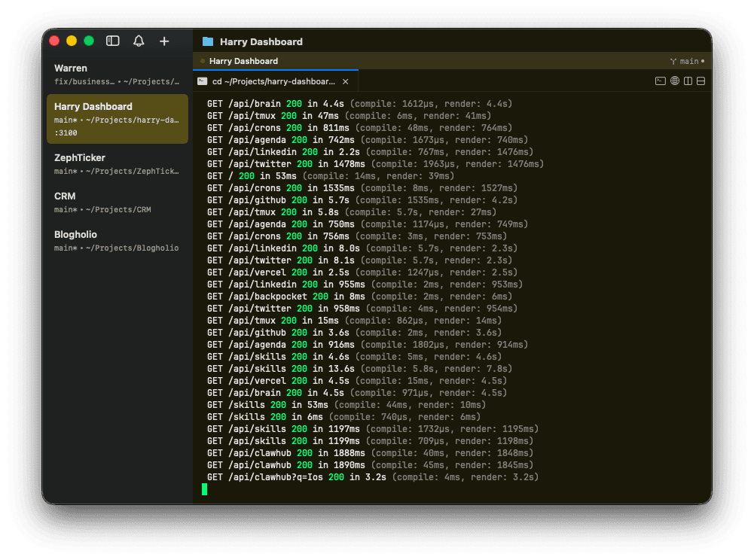Select the harry-dashboard command tab
The height and width of the screenshot is (560, 754).
point(264,81)
